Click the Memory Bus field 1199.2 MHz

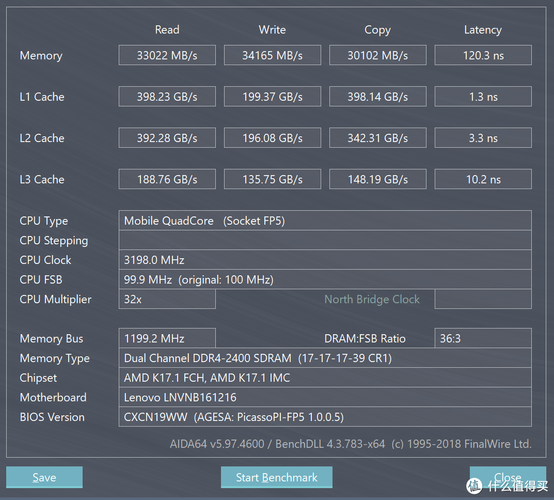(167, 338)
